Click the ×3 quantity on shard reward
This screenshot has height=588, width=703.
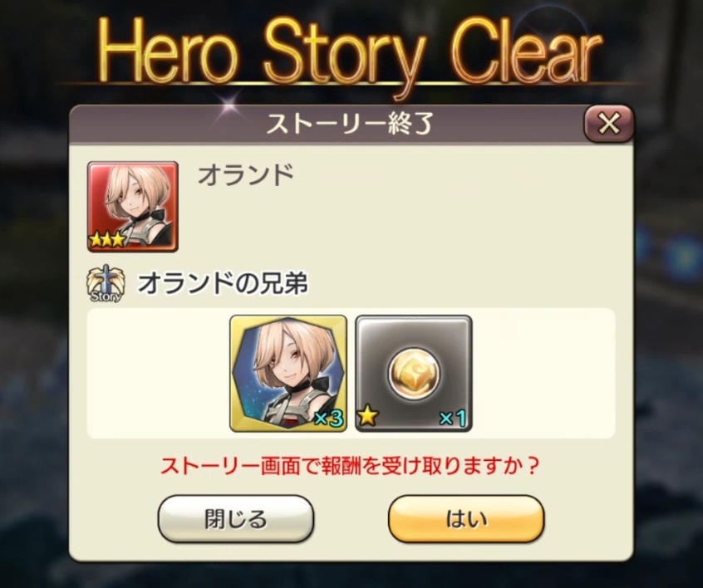coord(328,418)
